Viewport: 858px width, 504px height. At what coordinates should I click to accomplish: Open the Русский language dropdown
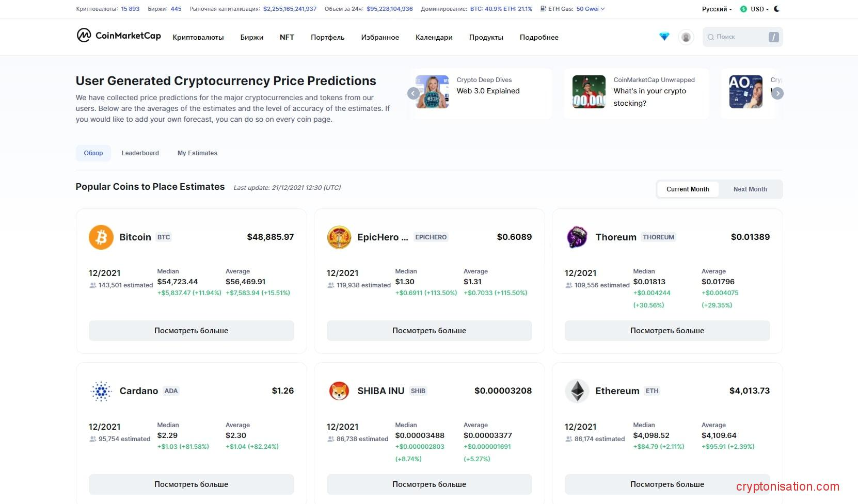point(717,9)
